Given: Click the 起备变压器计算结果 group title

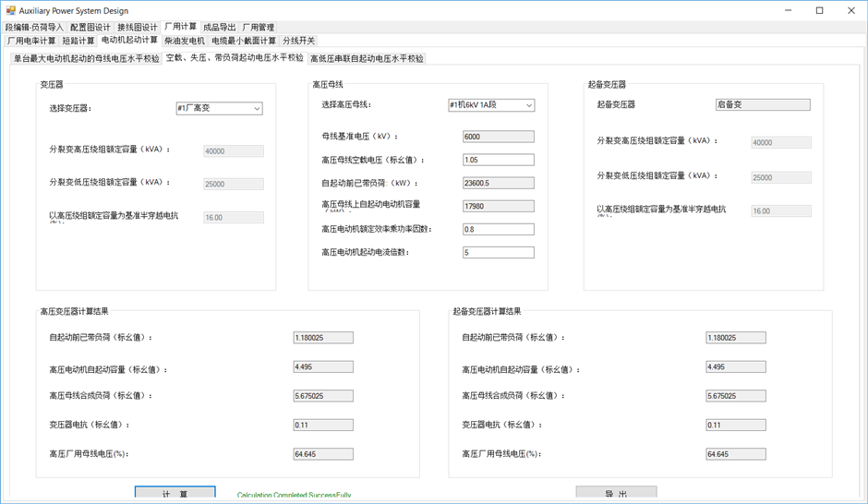Looking at the screenshot, I should (487, 311).
